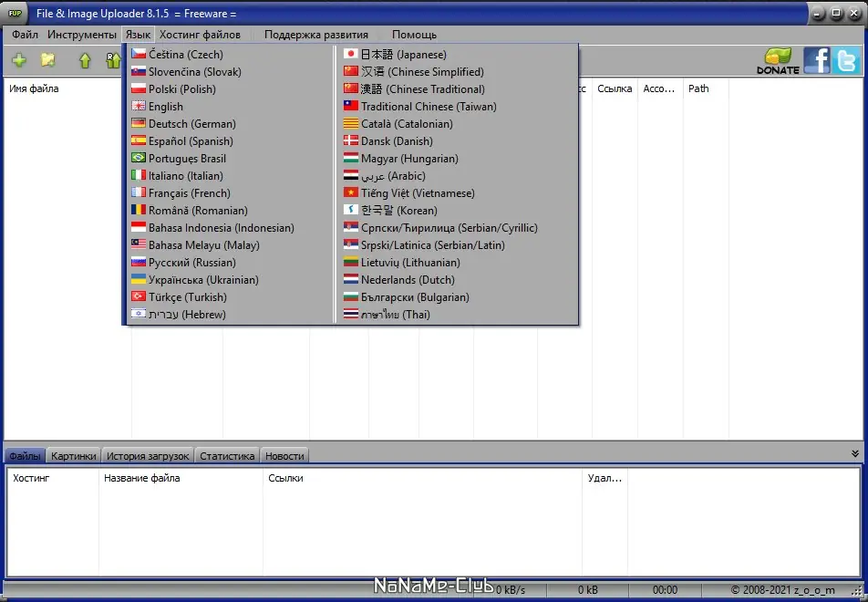This screenshot has width=868, height=602.
Task: Switch to the Файлы tab
Action: [25, 456]
